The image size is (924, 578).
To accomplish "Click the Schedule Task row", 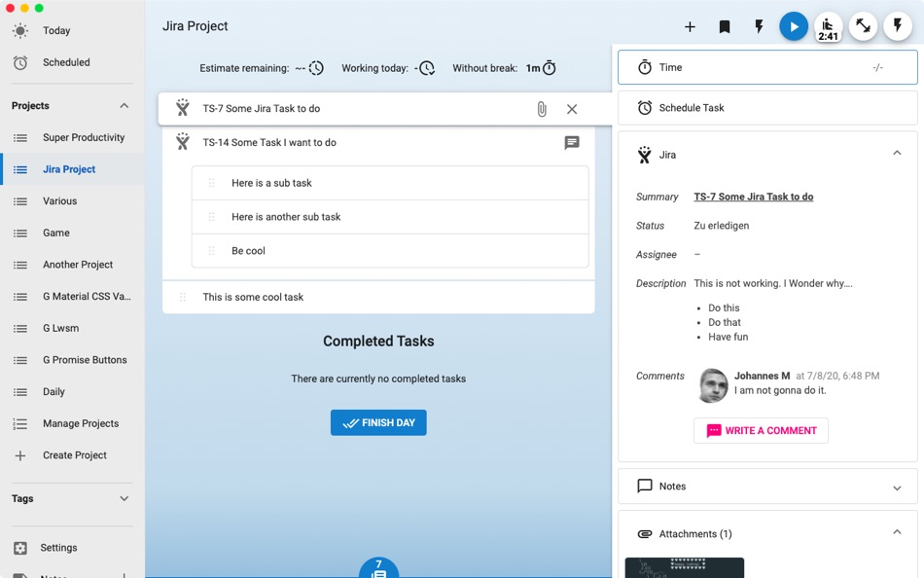I will pyautogui.click(x=767, y=108).
